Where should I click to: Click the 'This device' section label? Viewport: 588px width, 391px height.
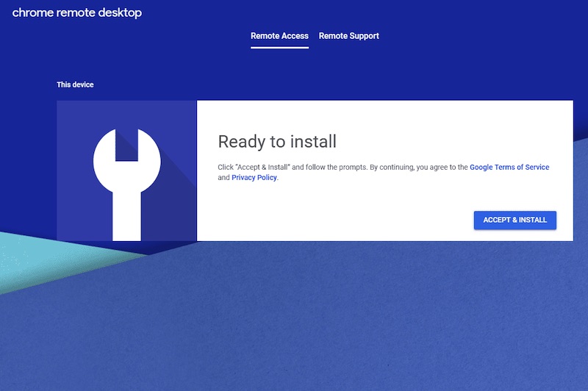(75, 85)
